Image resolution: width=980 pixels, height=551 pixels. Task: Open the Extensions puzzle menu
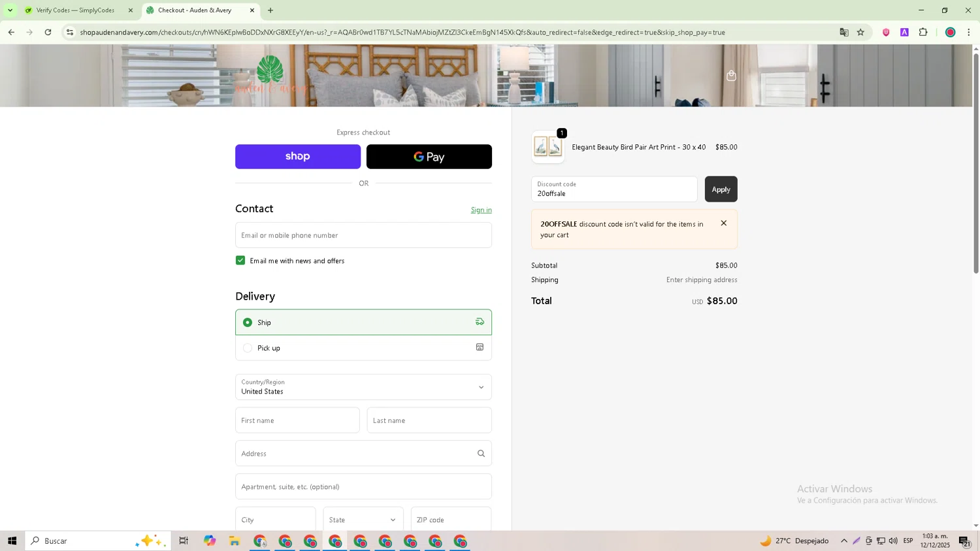(923, 32)
